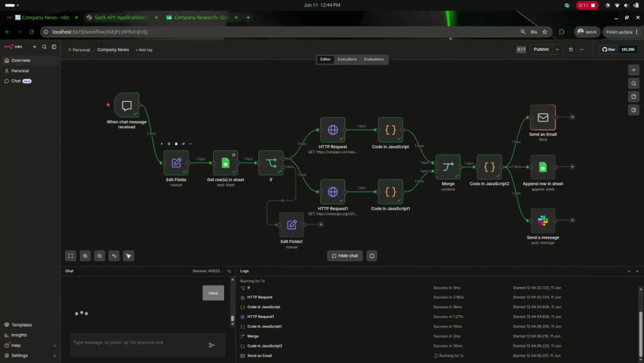Stop the running execution

click(x=372, y=256)
